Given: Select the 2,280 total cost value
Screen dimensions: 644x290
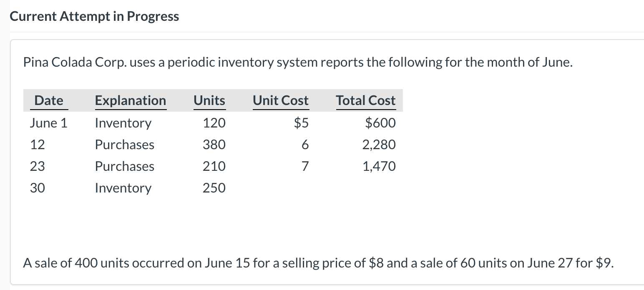Looking at the screenshot, I should coord(379,145).
